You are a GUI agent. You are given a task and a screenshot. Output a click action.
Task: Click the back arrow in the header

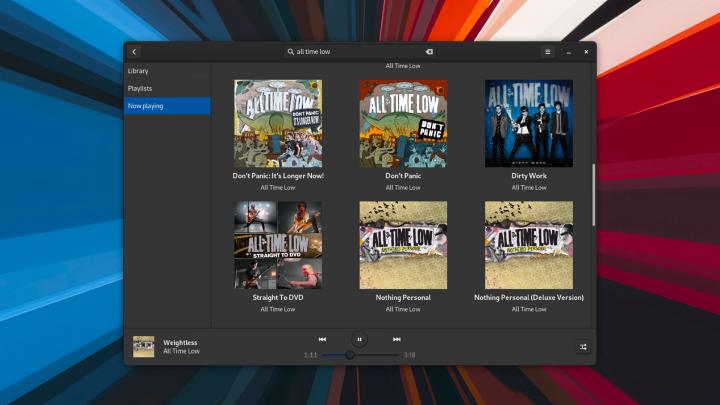click(x=134, y=51)
